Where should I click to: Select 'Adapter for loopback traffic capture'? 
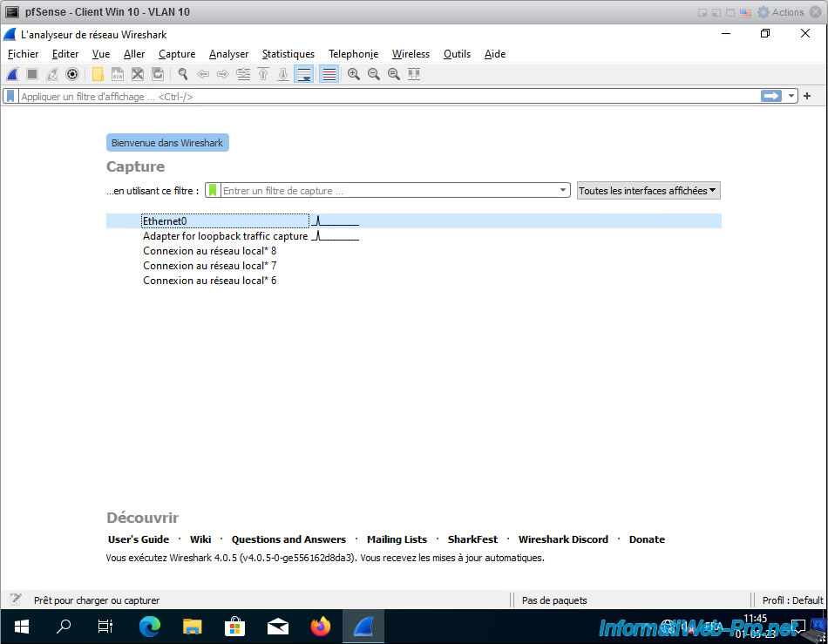pyautogui.click(x=413, y=236)
